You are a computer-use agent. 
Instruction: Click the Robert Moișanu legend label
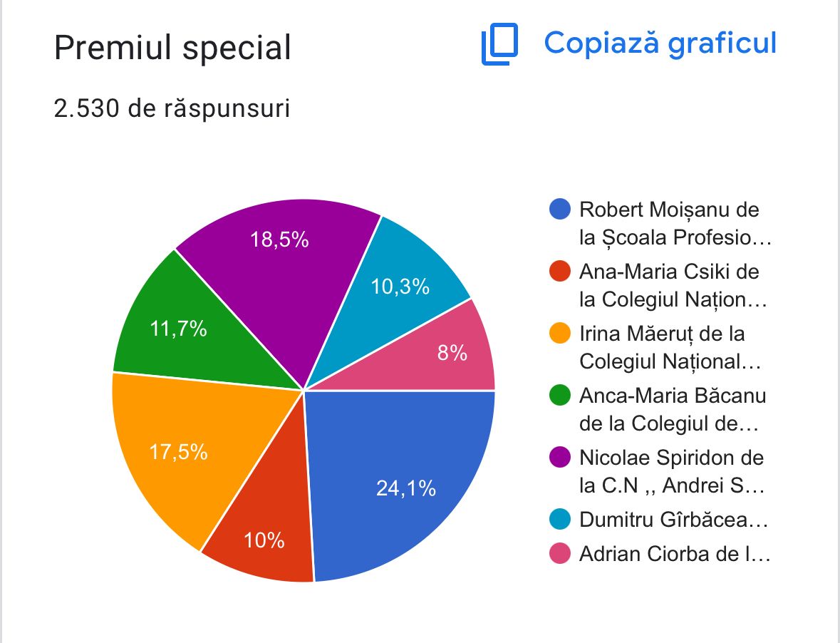point(675,223)
